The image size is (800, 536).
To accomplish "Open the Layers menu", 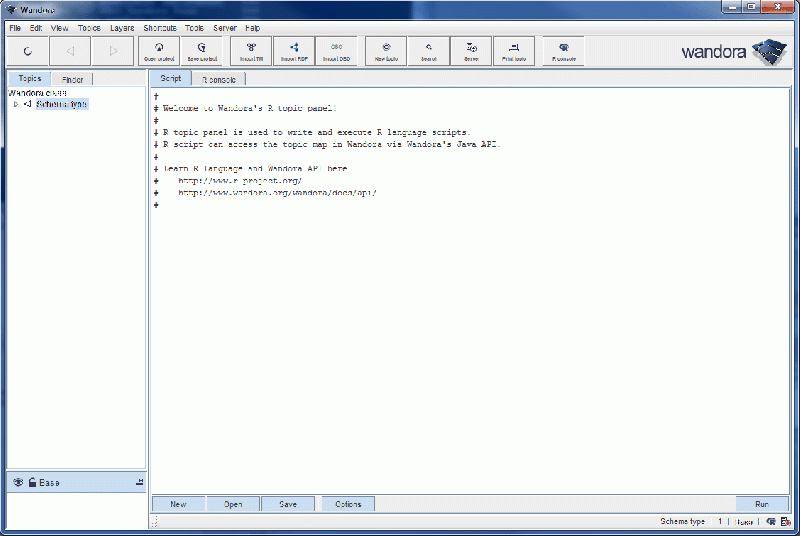I will 121,28.
